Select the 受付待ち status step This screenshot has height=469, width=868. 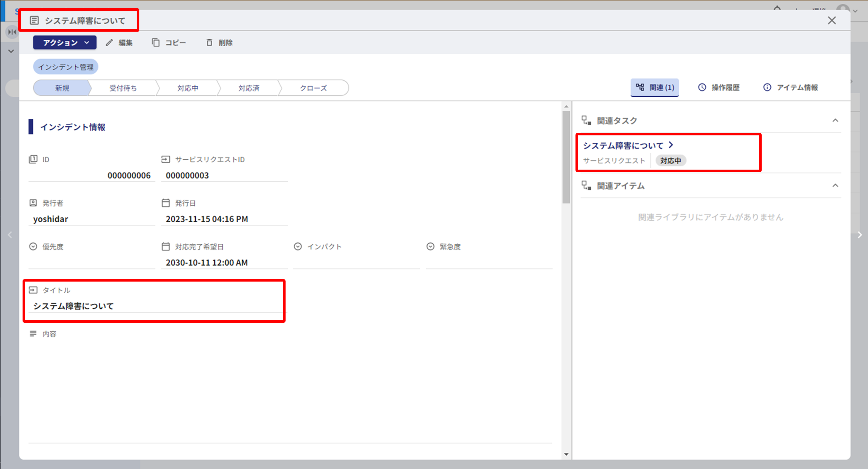pyautogui.click(x=123, y=88)
